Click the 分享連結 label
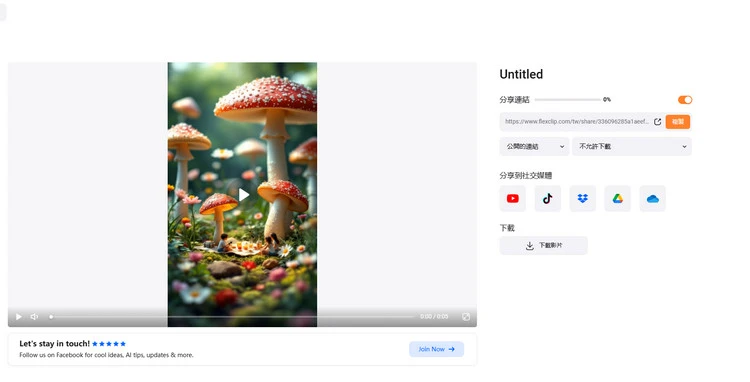The height and width of the screenshot is (382, 750). pos(514,99)
